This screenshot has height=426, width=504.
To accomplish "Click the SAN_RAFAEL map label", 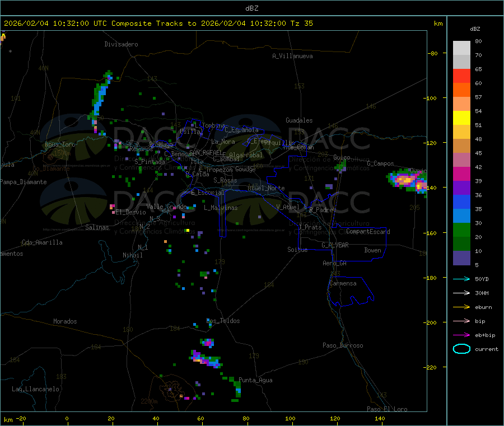I will [206, 152].
